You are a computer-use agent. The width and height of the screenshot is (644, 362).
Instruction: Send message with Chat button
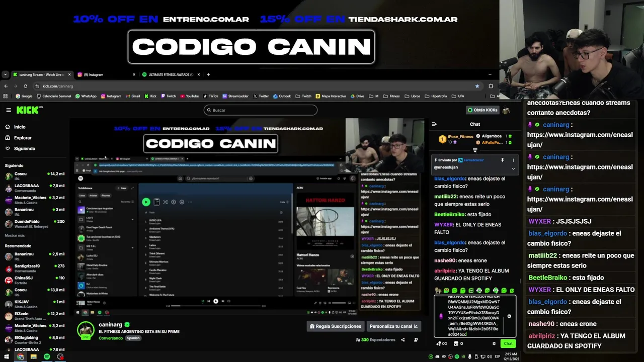point(508,343)
